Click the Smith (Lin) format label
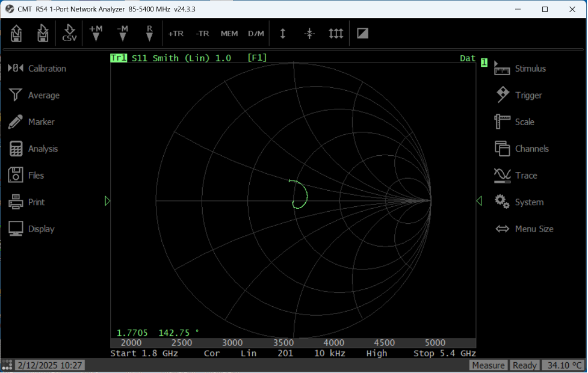Screen dimensions: 588x373 [181, 58]
